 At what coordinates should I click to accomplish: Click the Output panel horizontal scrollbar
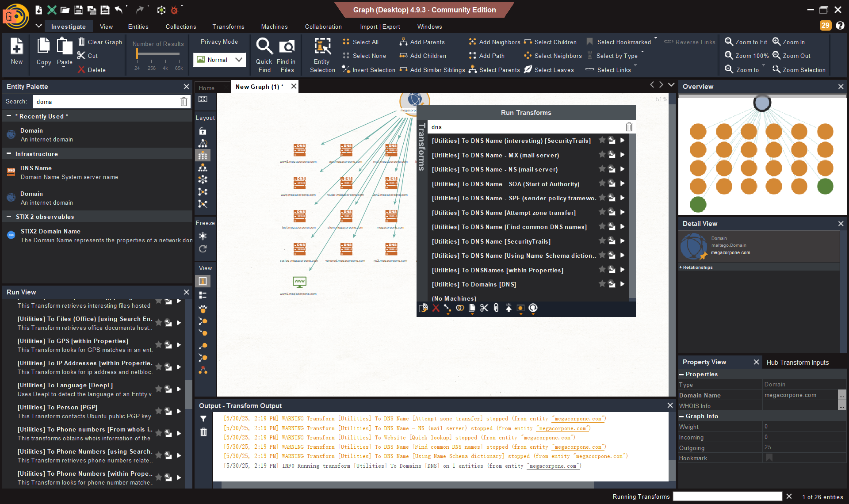[x=407, y=485]
